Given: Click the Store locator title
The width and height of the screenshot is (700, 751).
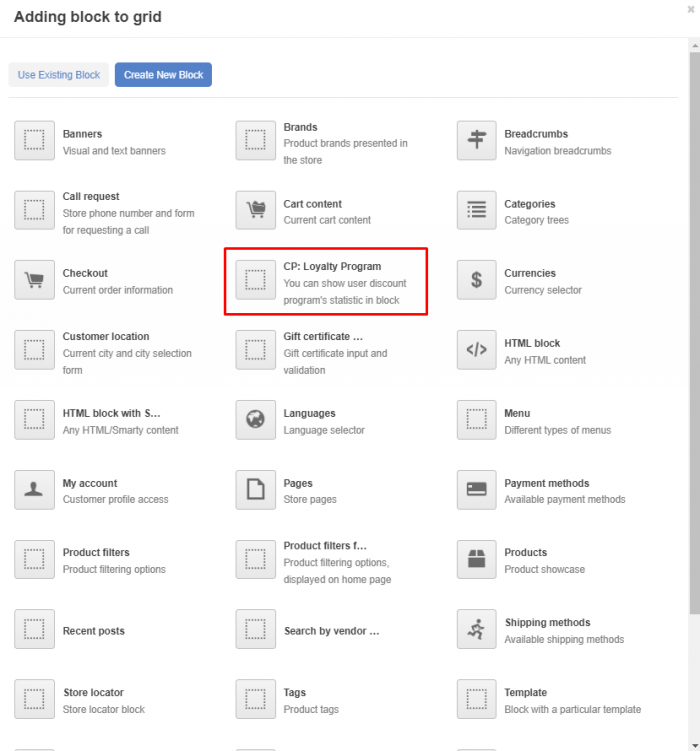Looking at the screenshot, I should click(94, 692).
